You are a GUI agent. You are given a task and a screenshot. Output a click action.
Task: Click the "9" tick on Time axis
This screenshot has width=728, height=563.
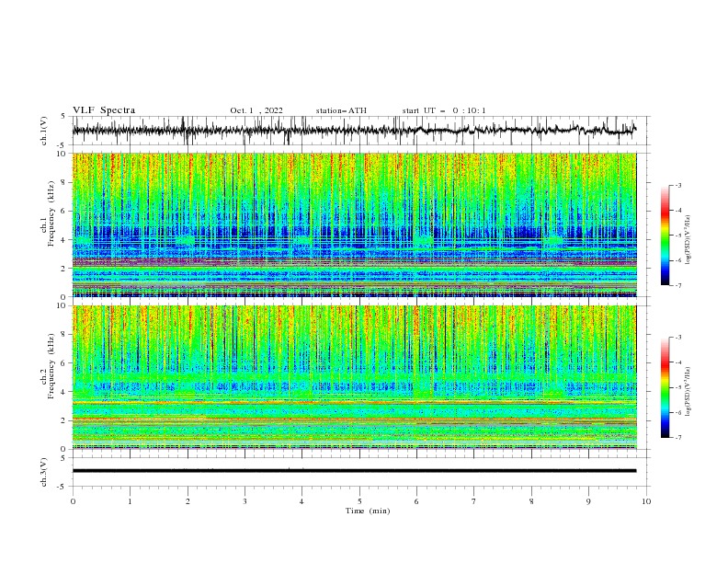tap(588, 501)
